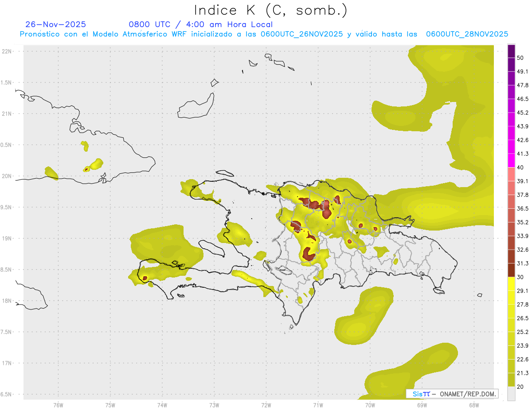Click the colorbar value '45.2'

522,113
